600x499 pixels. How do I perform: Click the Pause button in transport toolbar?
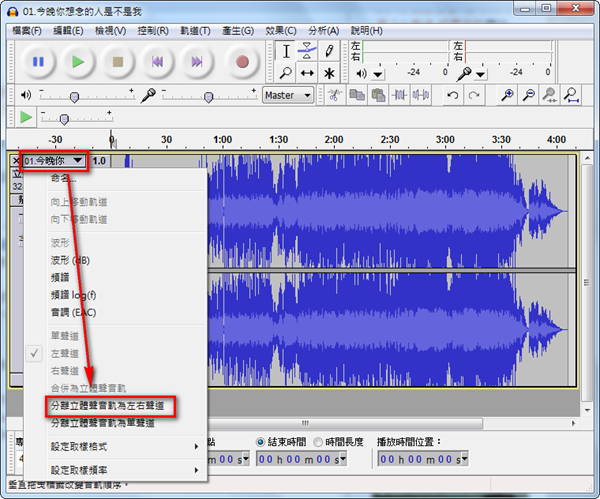pyautogui.click(x=38, y=62)
